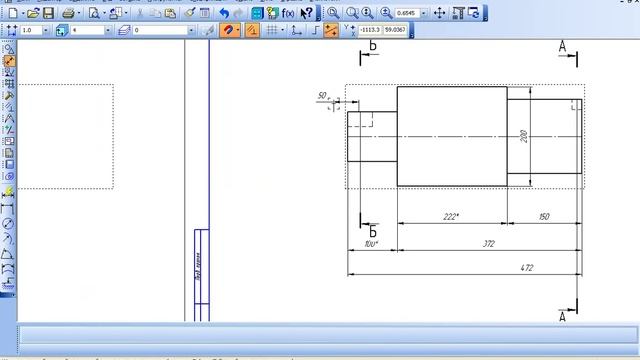
Task: Click lower section label Б in drawing
Action: (373, 232)
